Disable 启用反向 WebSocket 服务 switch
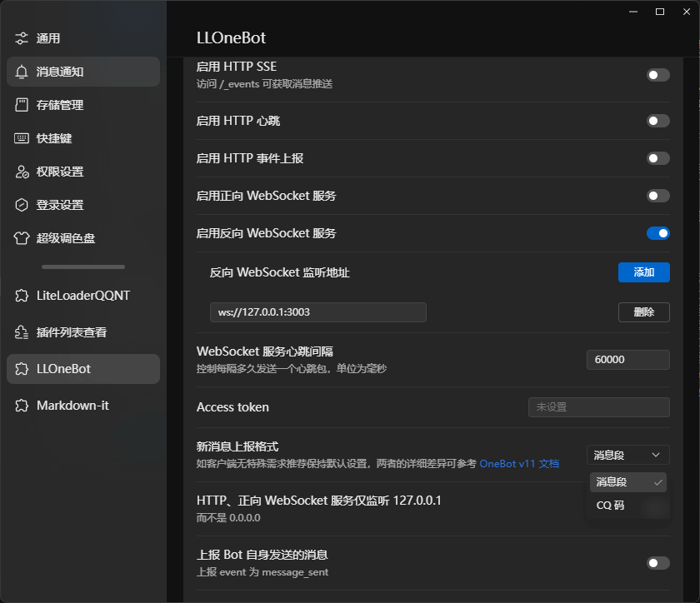The height and width of the screenshot is (603, 700). (658, 233)
